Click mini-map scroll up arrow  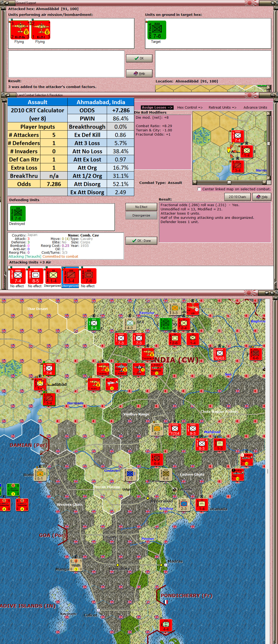[x=269, y=113]
